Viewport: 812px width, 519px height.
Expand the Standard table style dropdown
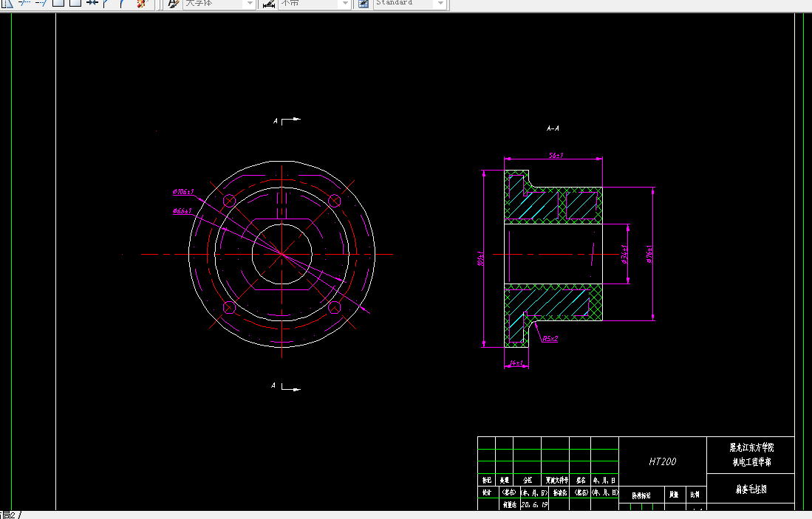click(440, 4)
